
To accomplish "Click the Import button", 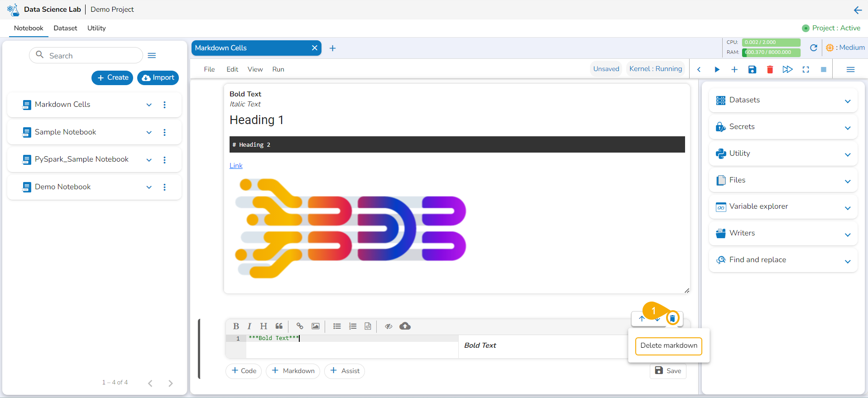I will point(158,78).
